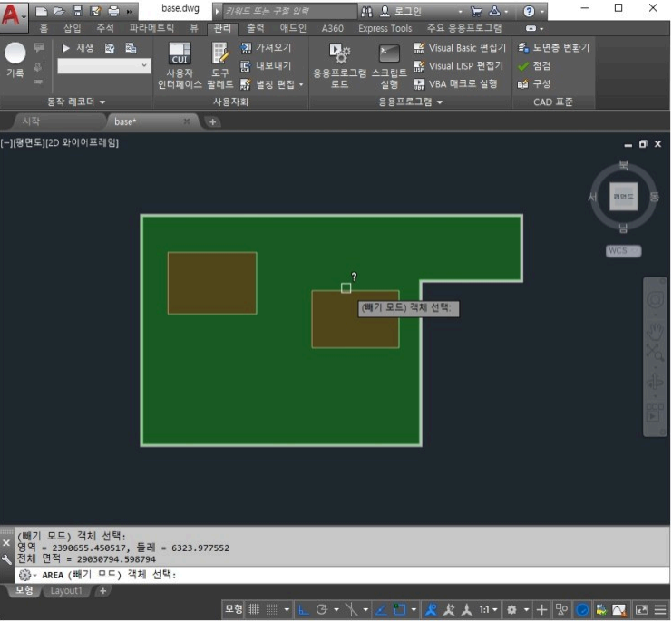Toggle snap mode dotted grid icon

coord(272,609)
